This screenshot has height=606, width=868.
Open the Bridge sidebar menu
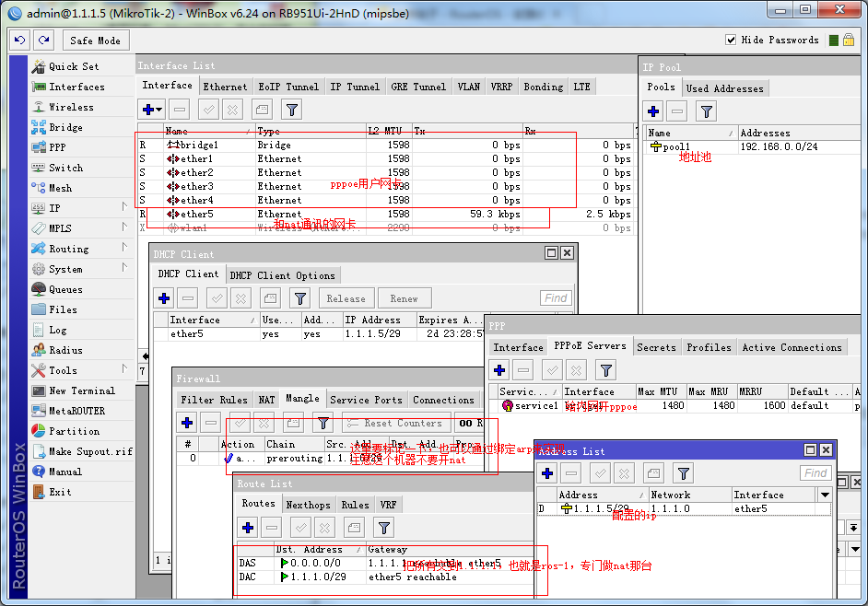pos(65,127)
